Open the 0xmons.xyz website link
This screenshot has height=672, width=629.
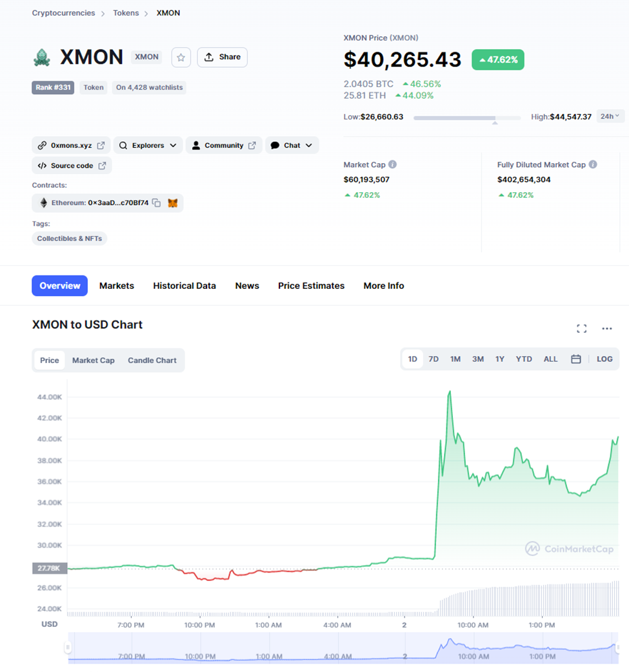click(x=71, y=145)
